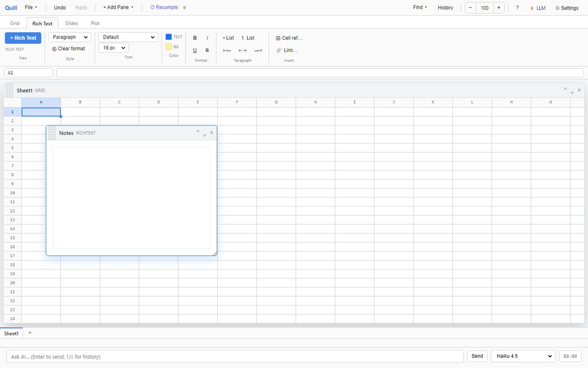The height and width of the screenshot is (368, 588).
Task: Insert a cell reference
Action: coord(289,38)
